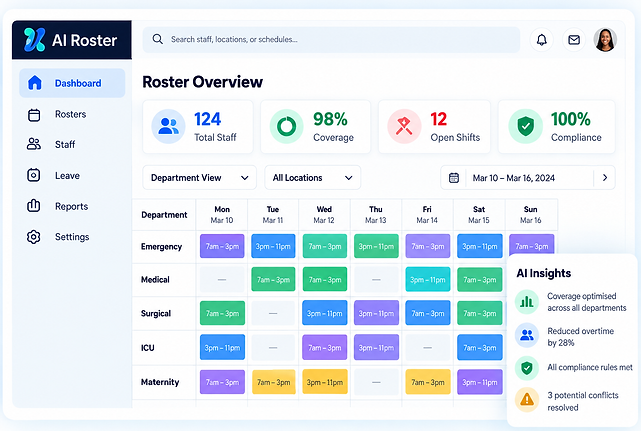Screen dimensions: 641x431
Task: Click the conflicts warning triangle icon
Action: 527,399
